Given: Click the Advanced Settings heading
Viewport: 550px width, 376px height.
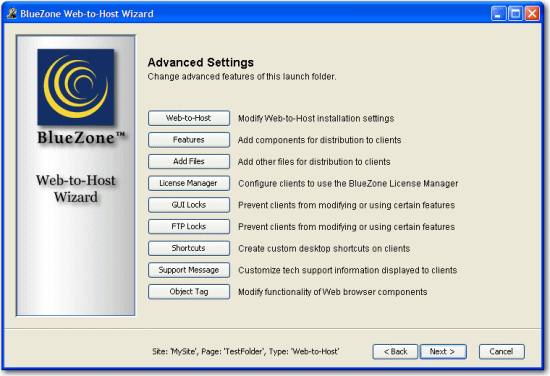Looking at the screenshot, I should pos(200,62).
